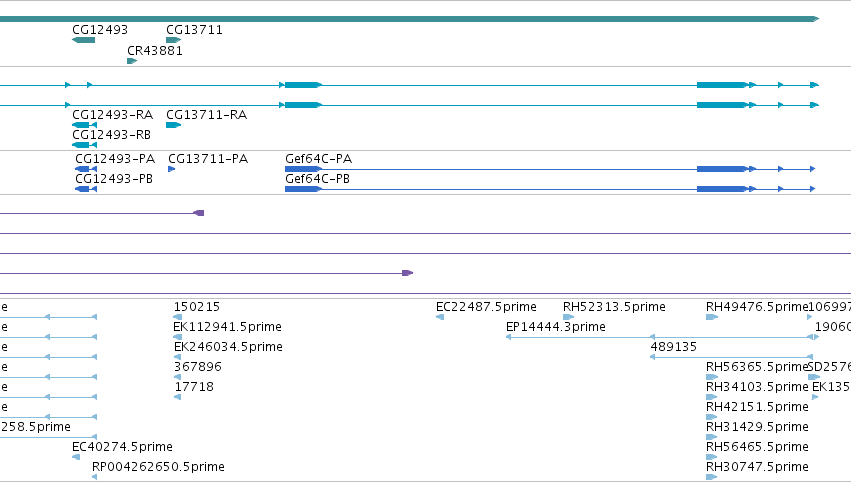Open the EC22487.5prime EST feature
851x482 pixels.
pyautogui.click(x=440, y=317)
